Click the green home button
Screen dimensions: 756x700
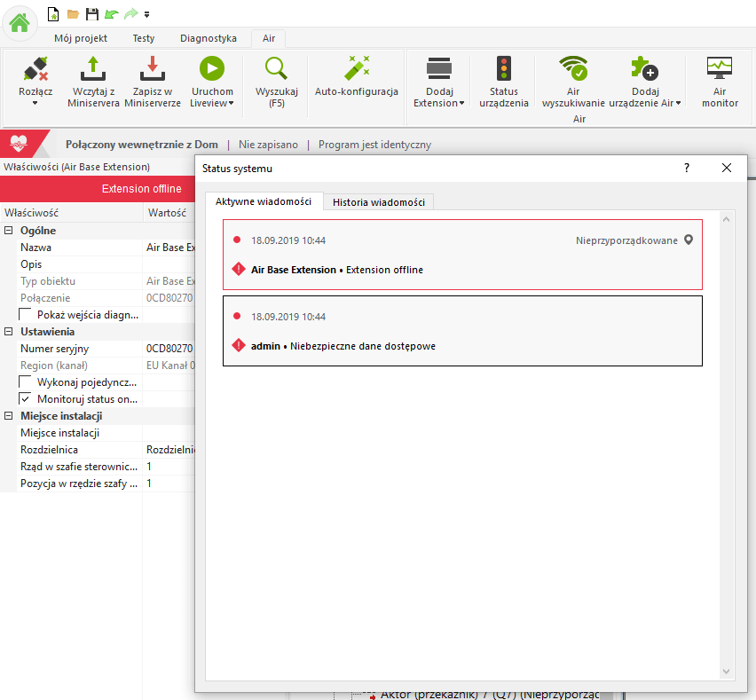coord(20,22)
